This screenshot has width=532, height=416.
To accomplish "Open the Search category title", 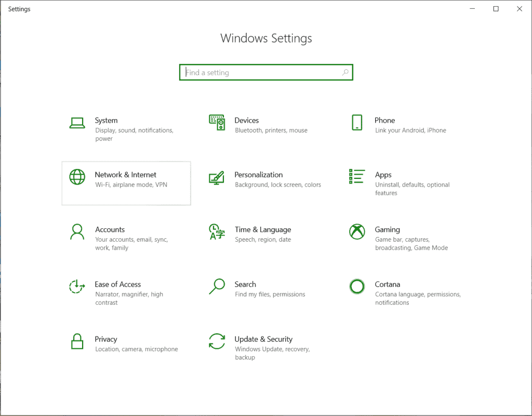I will (245, 284).
